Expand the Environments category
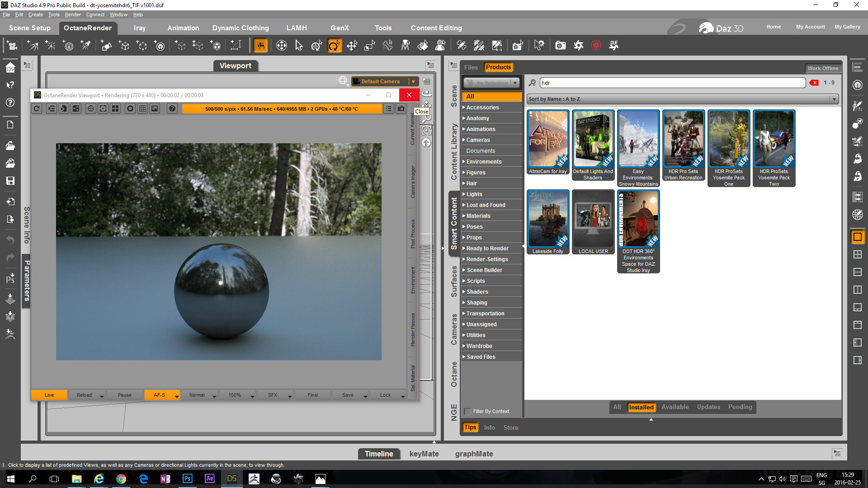 click(464, 161)
